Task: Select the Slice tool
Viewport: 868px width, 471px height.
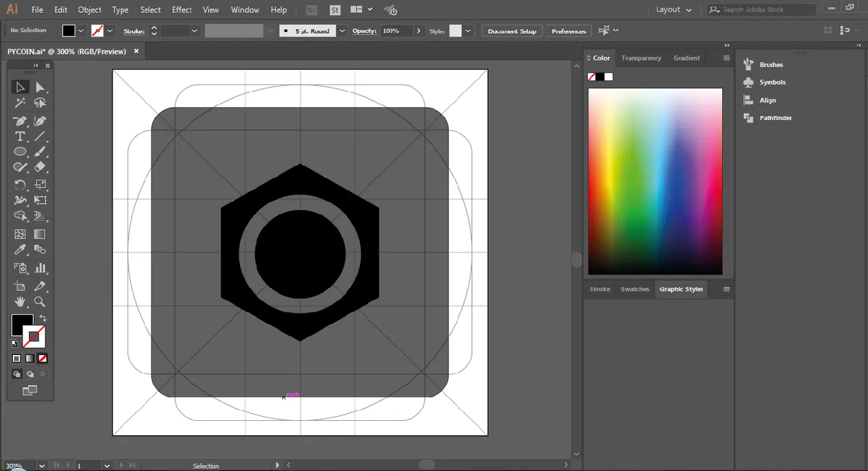Action: click(40, 286)
